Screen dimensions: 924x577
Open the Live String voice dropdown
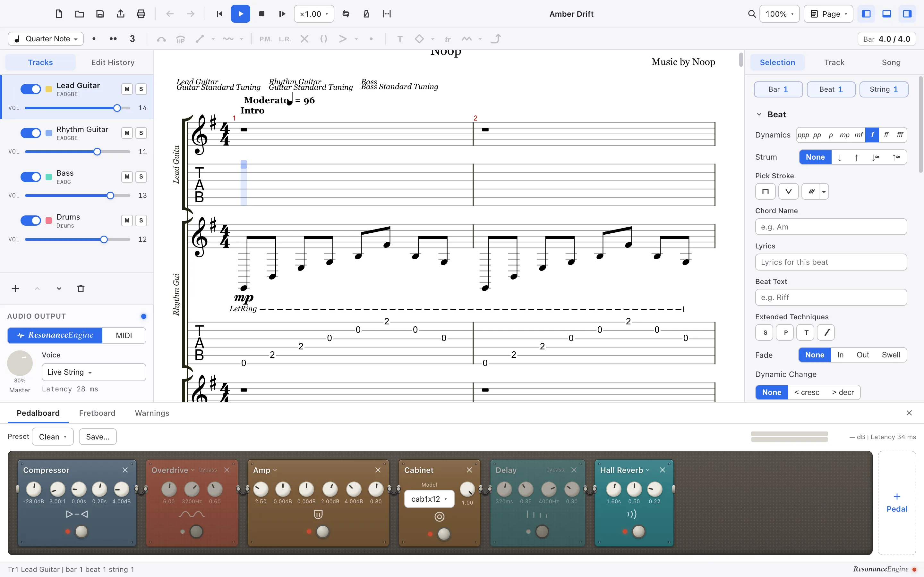coord(94,372)
